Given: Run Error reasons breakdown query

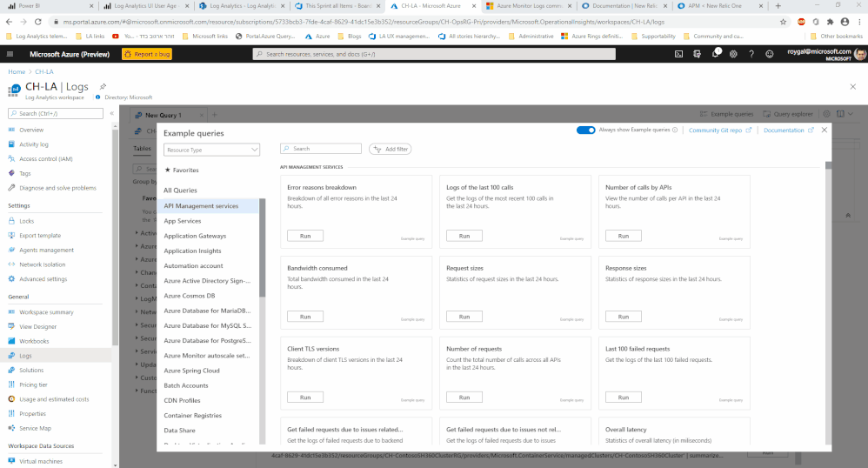Looking at the screenshot, I should pos(305,236).
